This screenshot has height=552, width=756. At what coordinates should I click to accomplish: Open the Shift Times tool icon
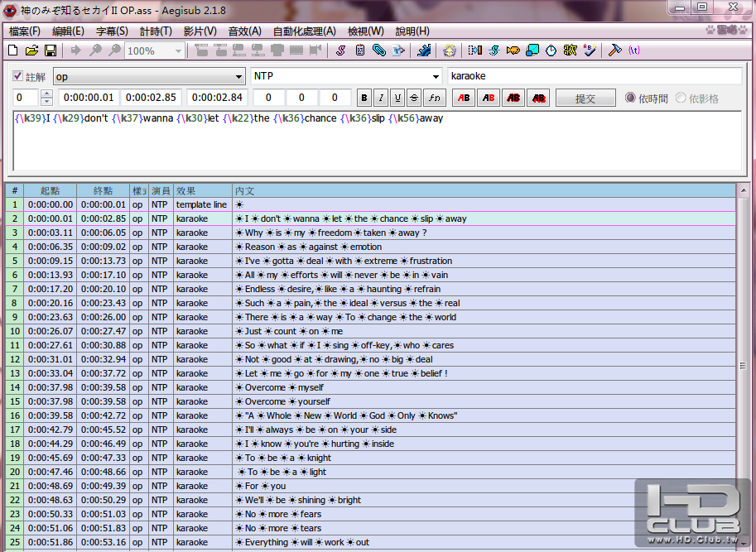tap(475, 50)
